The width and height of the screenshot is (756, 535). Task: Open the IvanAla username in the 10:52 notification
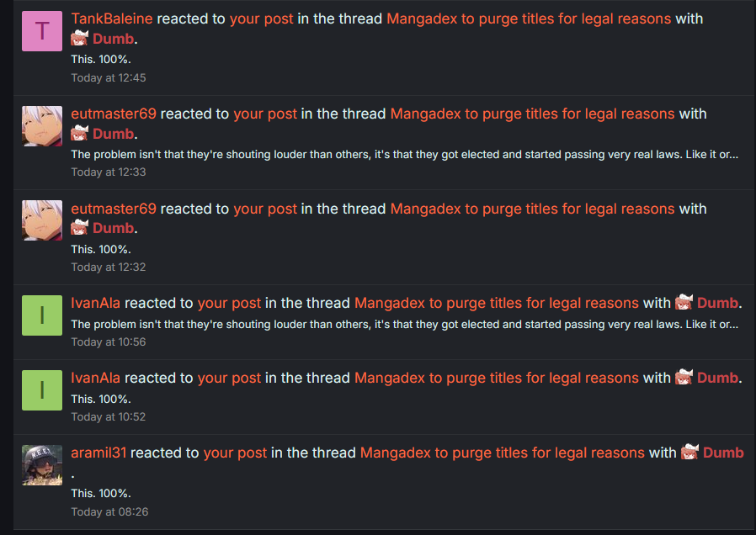point(96,378)
